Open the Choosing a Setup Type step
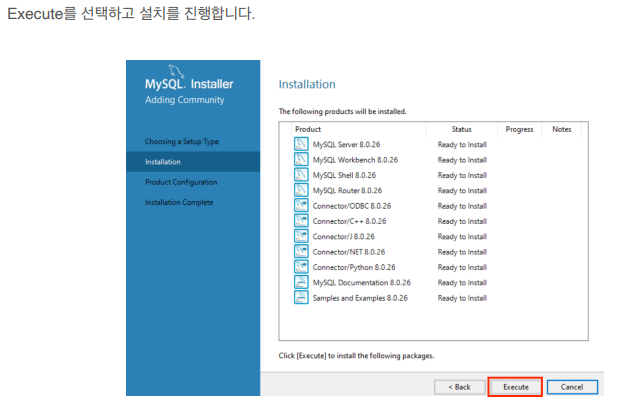This screenshot has height=405, width=622. [x=182, y=142]
